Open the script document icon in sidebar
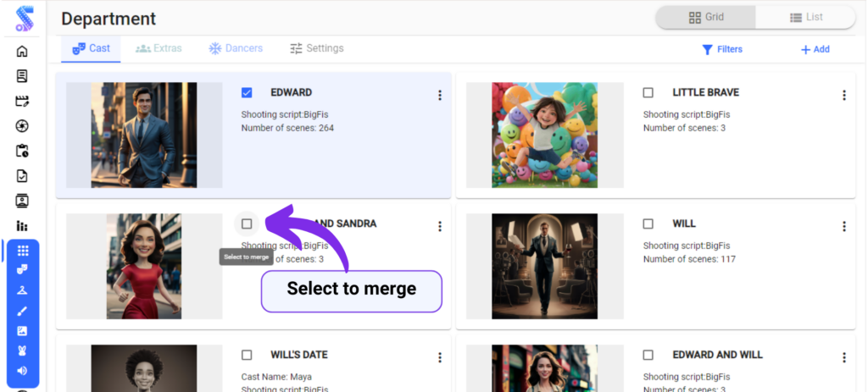868x392 pixels. (x=22, y=76)
